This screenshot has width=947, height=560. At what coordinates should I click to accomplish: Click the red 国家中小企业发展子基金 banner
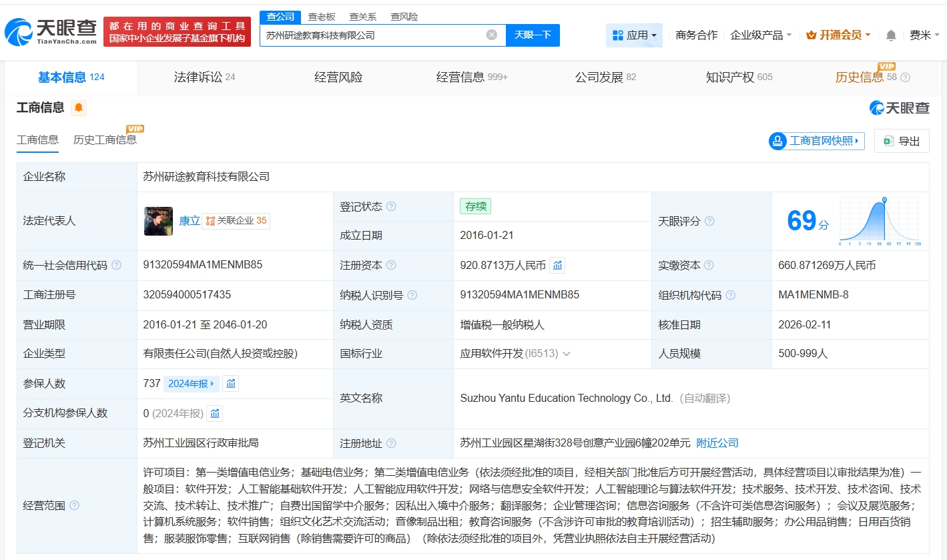click(x=177, y=31)
